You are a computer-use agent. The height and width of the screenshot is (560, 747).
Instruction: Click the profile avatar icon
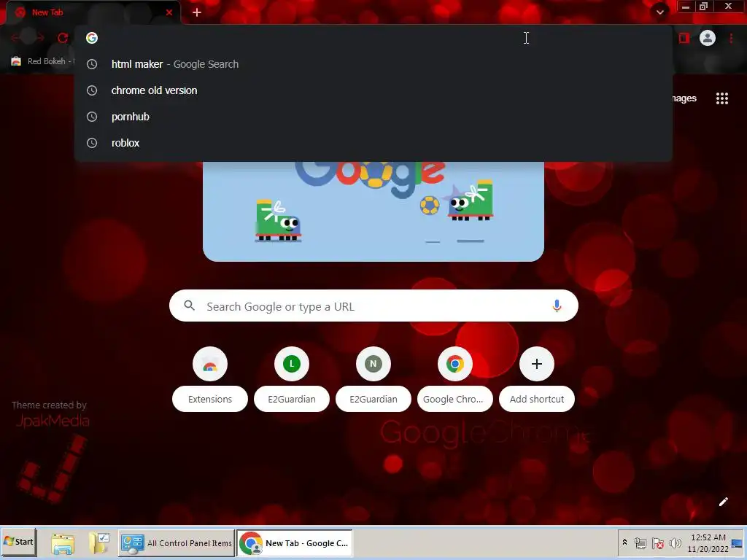click(x=707, y=38)
